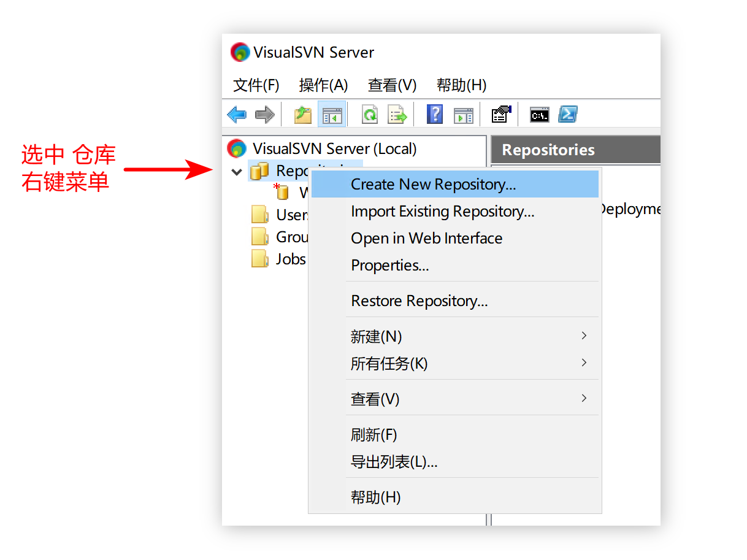Open the 查看(V) menu in menu bar
The image size is (747, 560).
tap(392, 85)
